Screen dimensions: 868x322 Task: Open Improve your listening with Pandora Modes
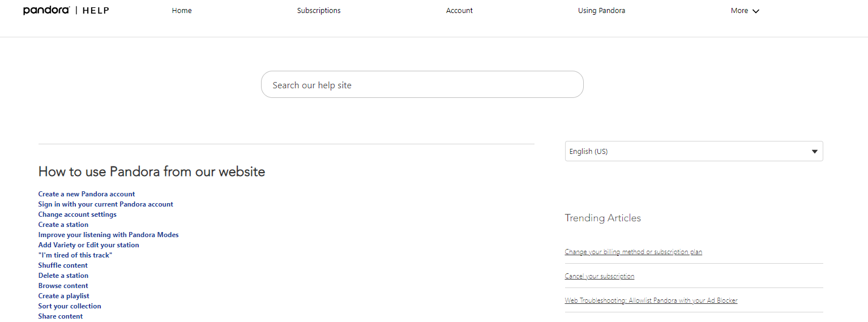click(x=109, y=235)
